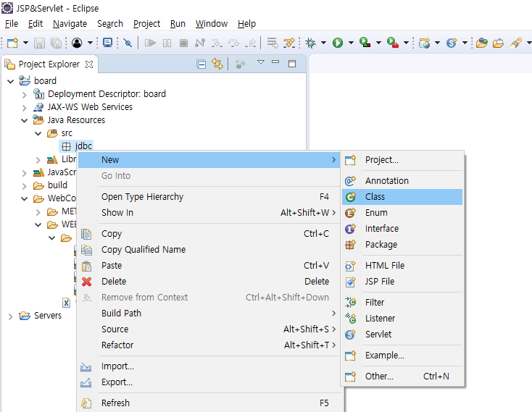The height and width of the screenshot is (412, 532).
Task: Open Build Path submenu in context menu
Action: pyautogui.click(x=209, y=314)
